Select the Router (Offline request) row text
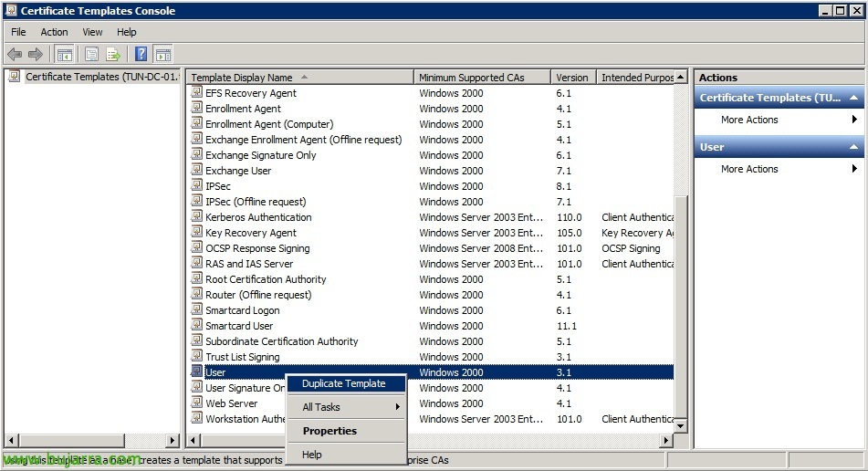Image resolution: width=868 pixels, height=471 pixels. 258,295
